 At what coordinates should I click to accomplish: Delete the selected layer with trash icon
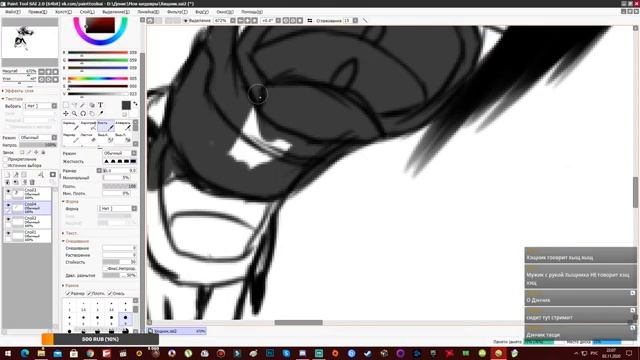tap(32, 182)
